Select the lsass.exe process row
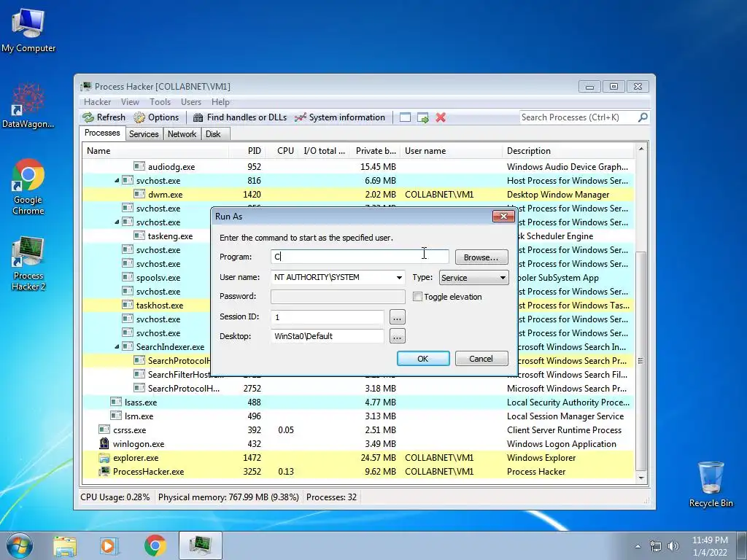This screenshot has width=747, height=560. 358,402
